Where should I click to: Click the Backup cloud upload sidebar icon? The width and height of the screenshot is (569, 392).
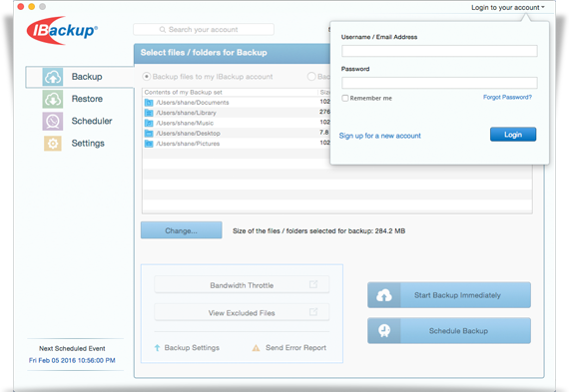pos(53,77)
